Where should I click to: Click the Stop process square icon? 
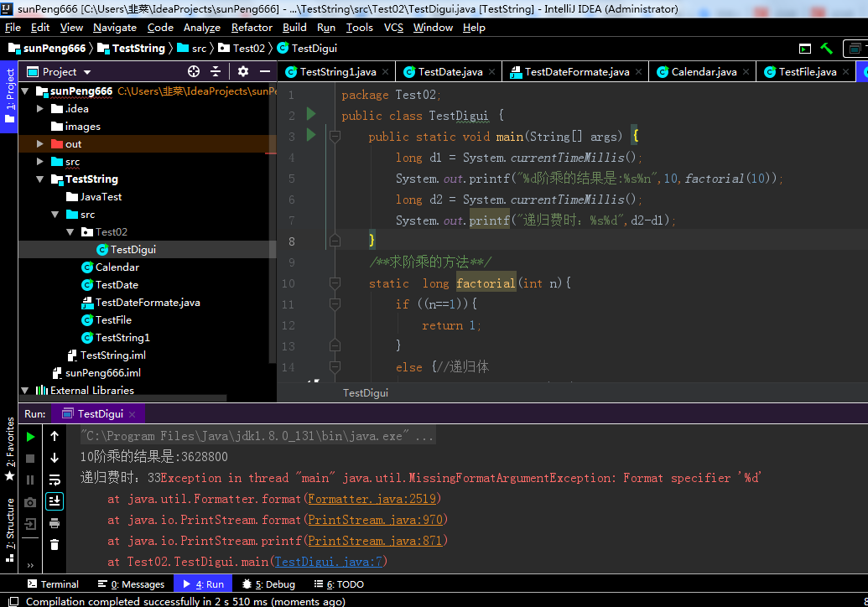pyautogui.click(x=30, y=458)
